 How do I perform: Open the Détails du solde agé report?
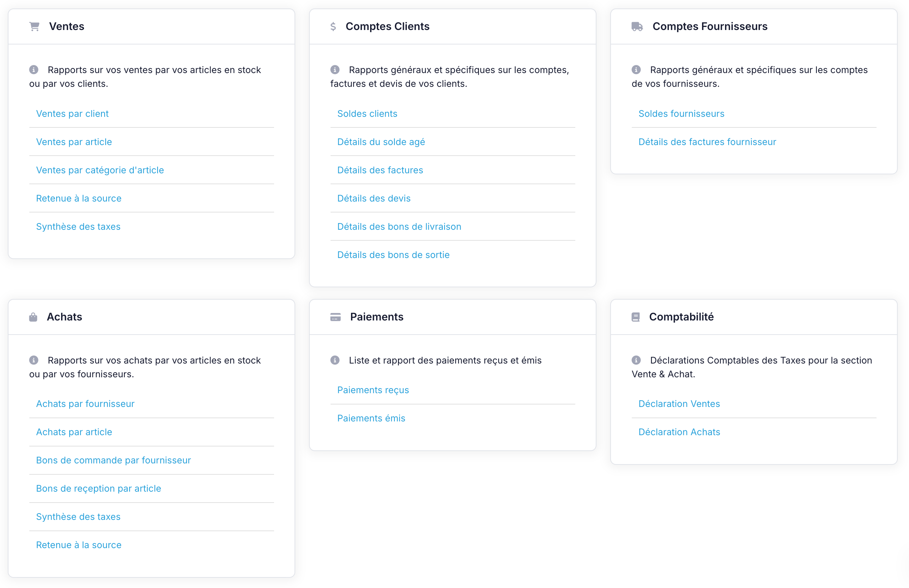point(381,142)
